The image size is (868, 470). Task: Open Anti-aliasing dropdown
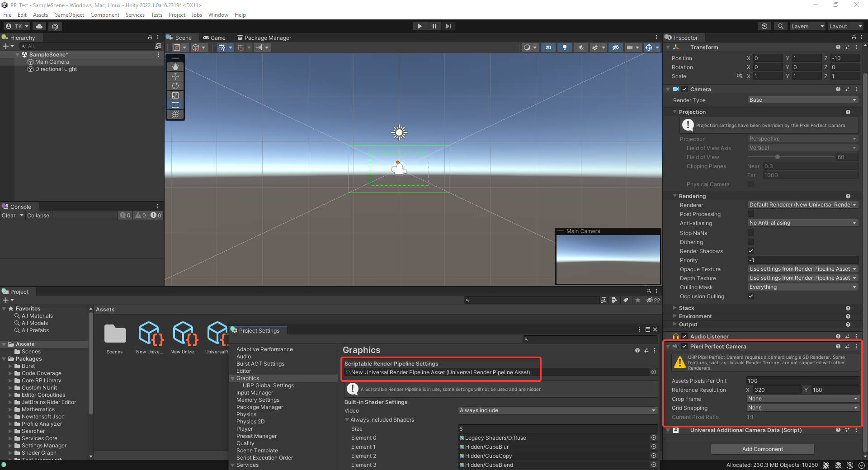coord(803,223)
